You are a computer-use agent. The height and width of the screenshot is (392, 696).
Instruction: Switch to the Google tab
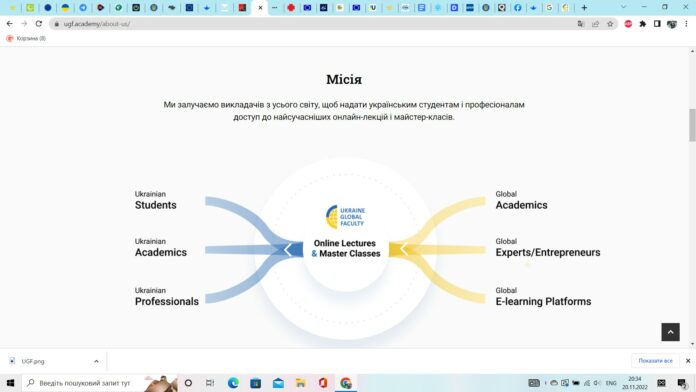[549, 8]
